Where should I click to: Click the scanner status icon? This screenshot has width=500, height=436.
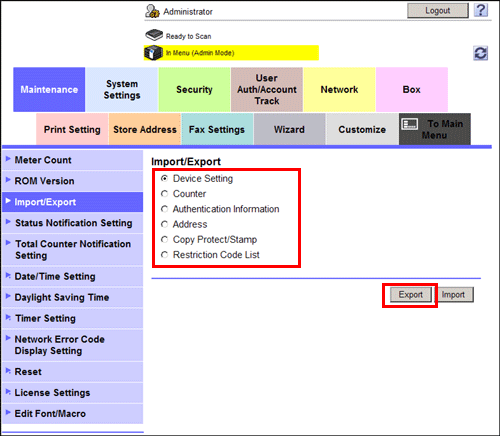[154, 35]
